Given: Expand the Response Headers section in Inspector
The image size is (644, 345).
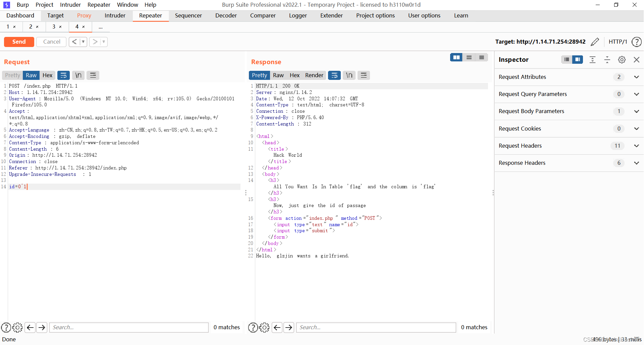Looking at the screenshot, I should (636, 163).
